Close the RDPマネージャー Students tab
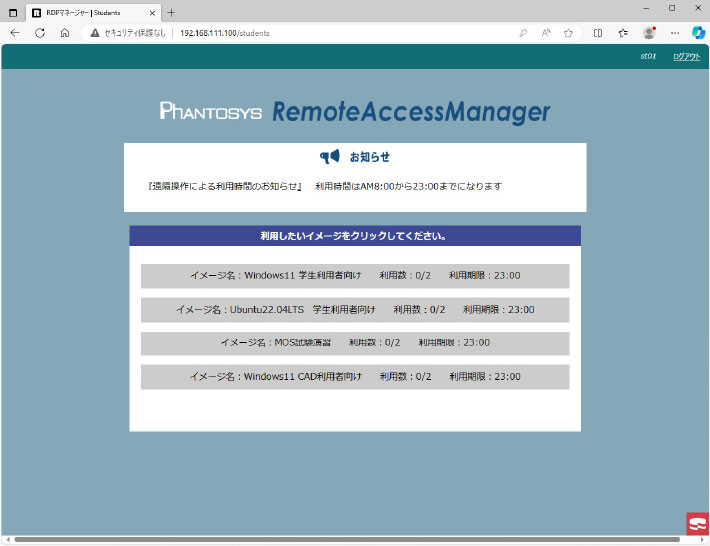710x546 pixels. (x=152, y=13)
